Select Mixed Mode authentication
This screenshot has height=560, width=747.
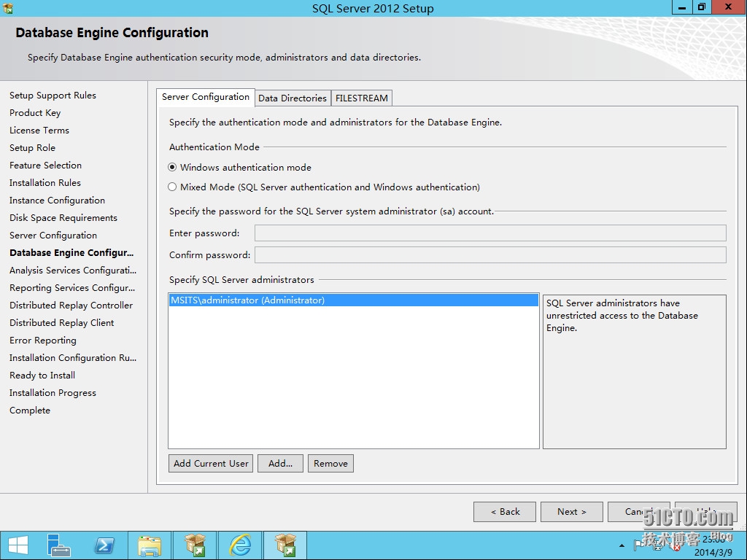pyautogui.click(x=324, y=187)
